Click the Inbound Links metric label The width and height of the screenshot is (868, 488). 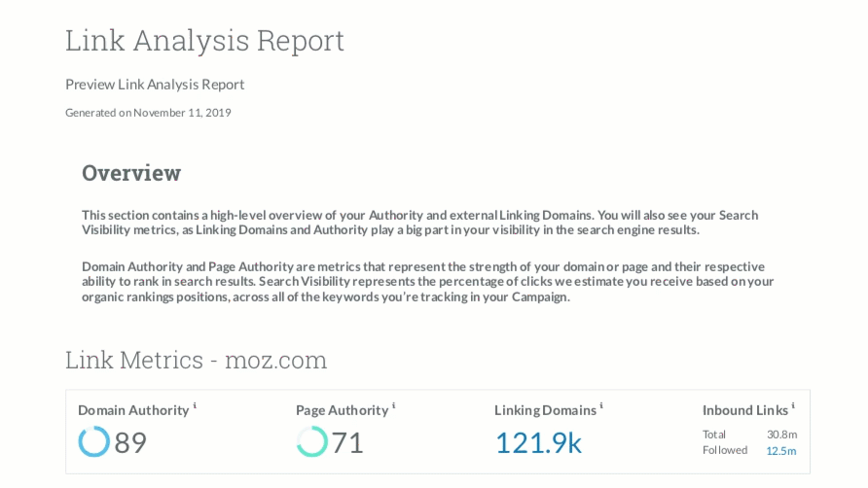pos(744,410)
